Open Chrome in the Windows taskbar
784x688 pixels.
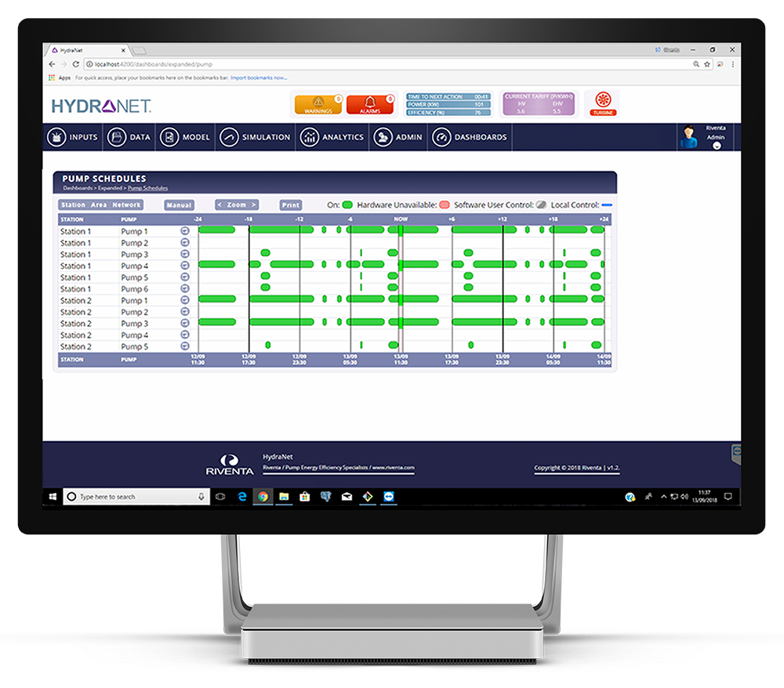coord(263,497)
